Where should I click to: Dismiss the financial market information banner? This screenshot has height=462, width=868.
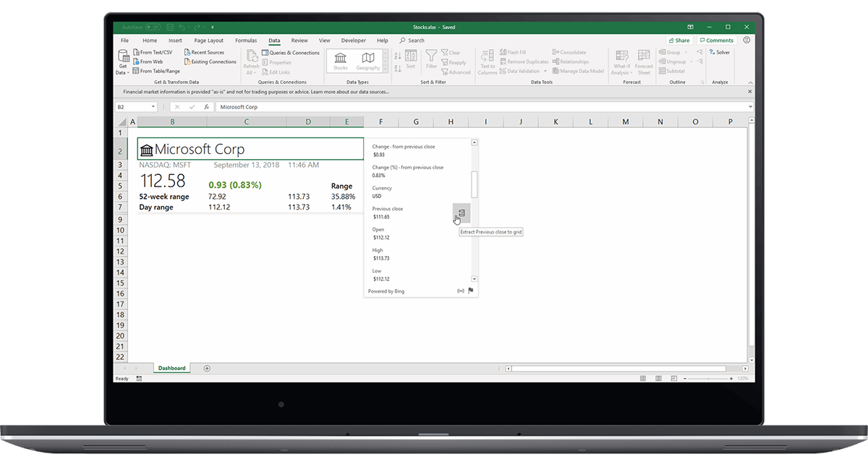click(x=747, y=92)
